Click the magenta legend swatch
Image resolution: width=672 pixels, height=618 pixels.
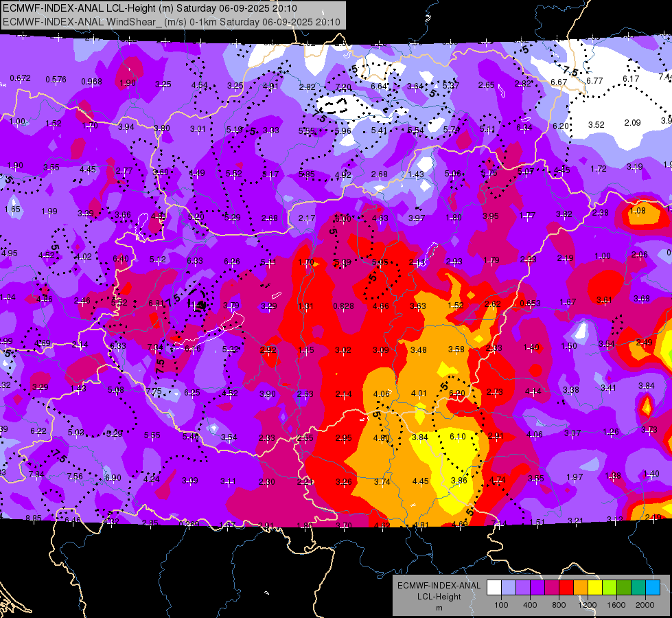point(552,588)
